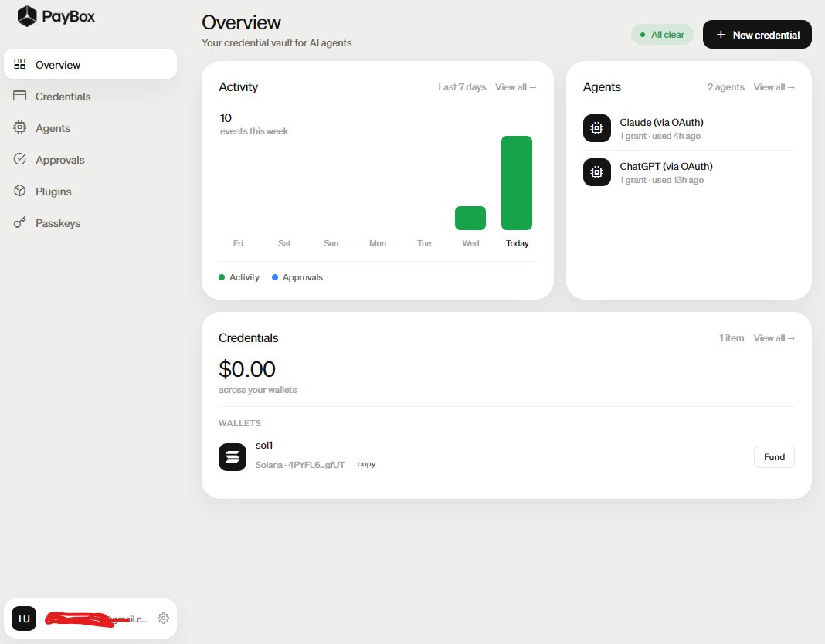Click the Claude (via OAuth) agent name
The height and width of the screenshot is (644, 825).
point(661,122)
